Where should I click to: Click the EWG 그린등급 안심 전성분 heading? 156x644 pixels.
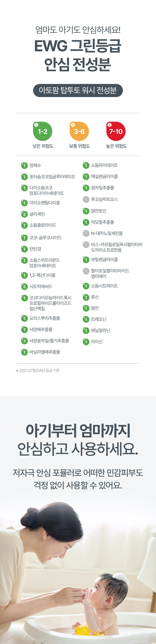click(78, 55)
